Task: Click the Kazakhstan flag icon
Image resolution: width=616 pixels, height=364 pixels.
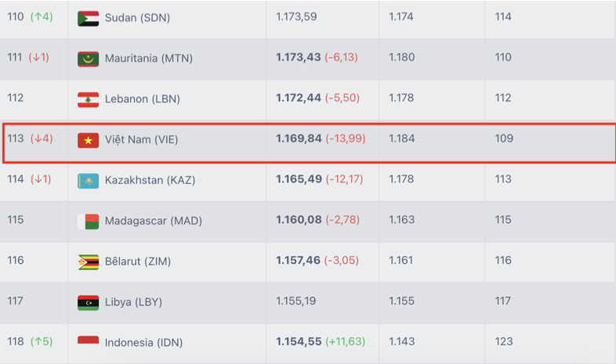Action: (88, 181)
